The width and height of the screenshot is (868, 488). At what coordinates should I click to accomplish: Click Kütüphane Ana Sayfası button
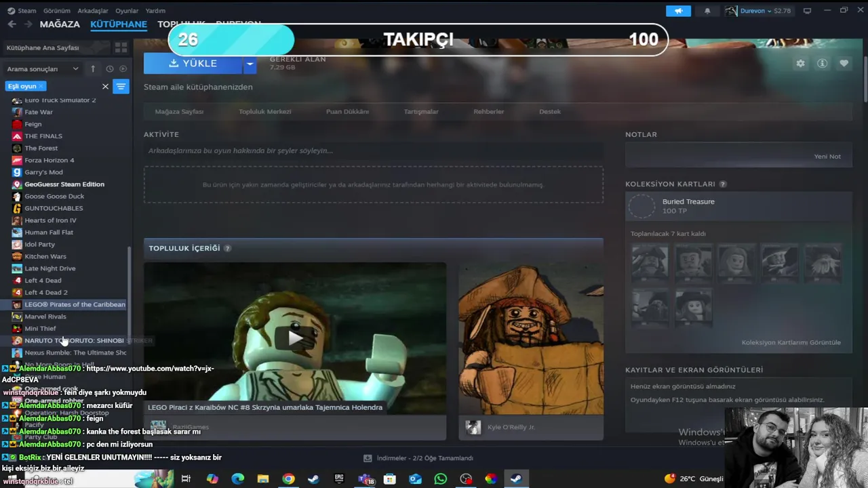coord(57,47)
